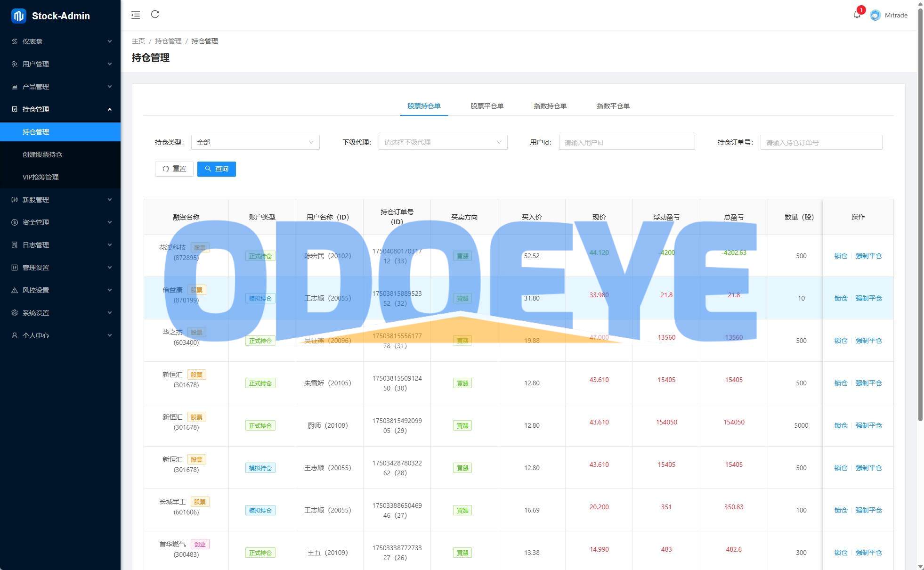The image size is (924, 570).
Task: Click the 资金管理 coin icon
Action: [x=15, y=222]
